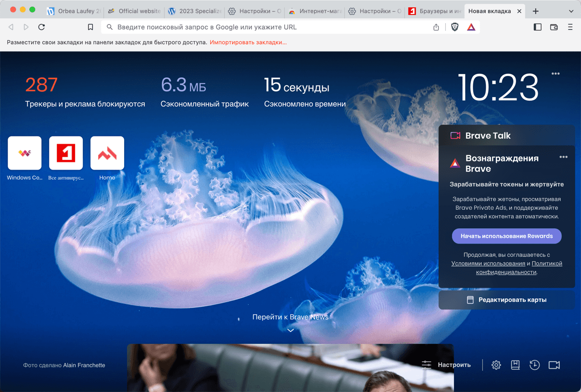Open a new tab with plus button
The image size is (581, 392).
(x=535, y=11)
